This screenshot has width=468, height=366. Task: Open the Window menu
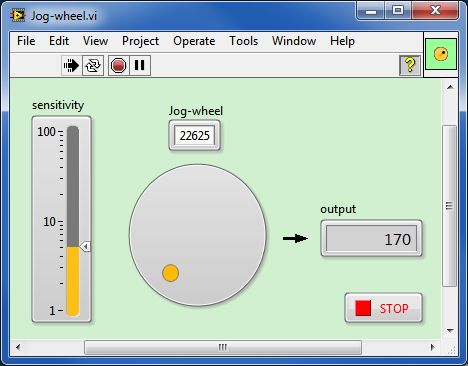[294, 41]
